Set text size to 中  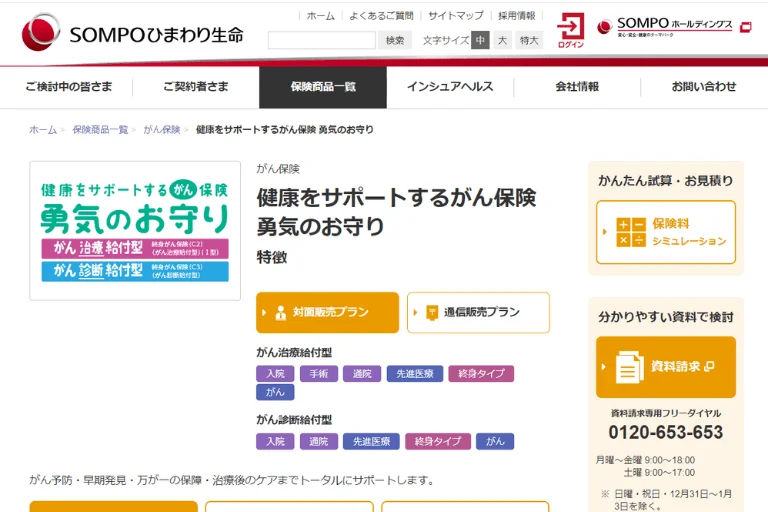[480, 40]
